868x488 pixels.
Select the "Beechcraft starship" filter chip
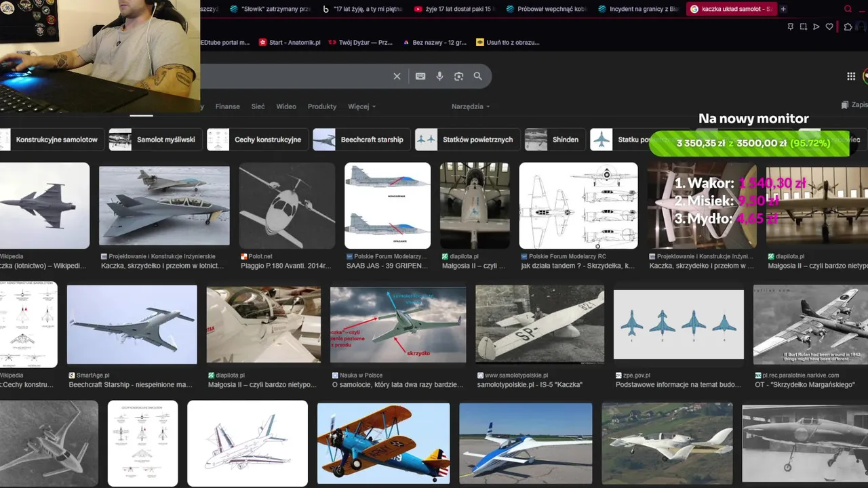(361, 140)
